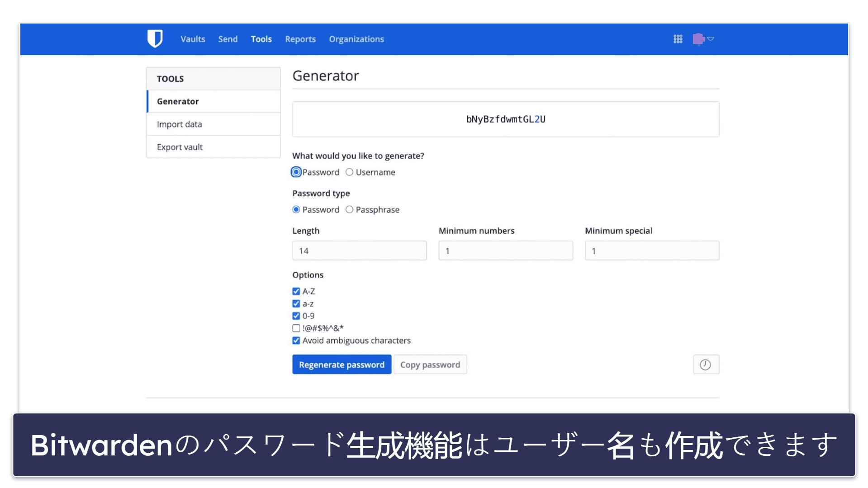
Task: Toggle the Avoid ambiguous characters checkbox
Action: [296, 341]
